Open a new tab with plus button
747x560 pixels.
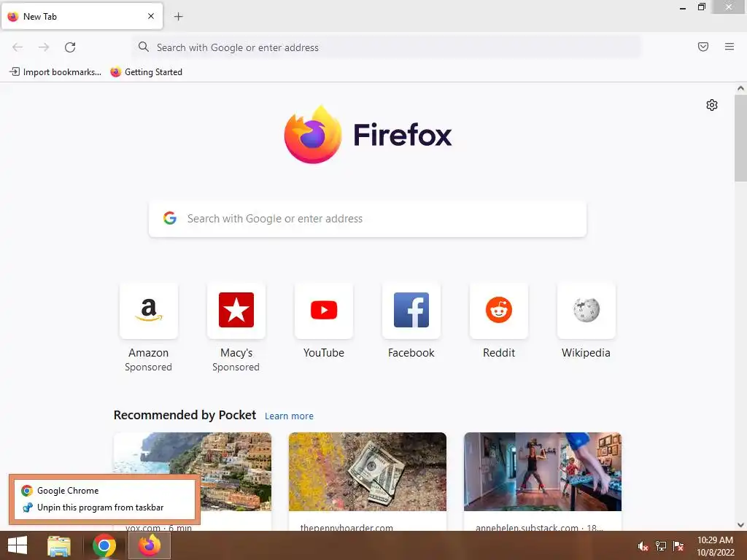[x=178, y=17]
